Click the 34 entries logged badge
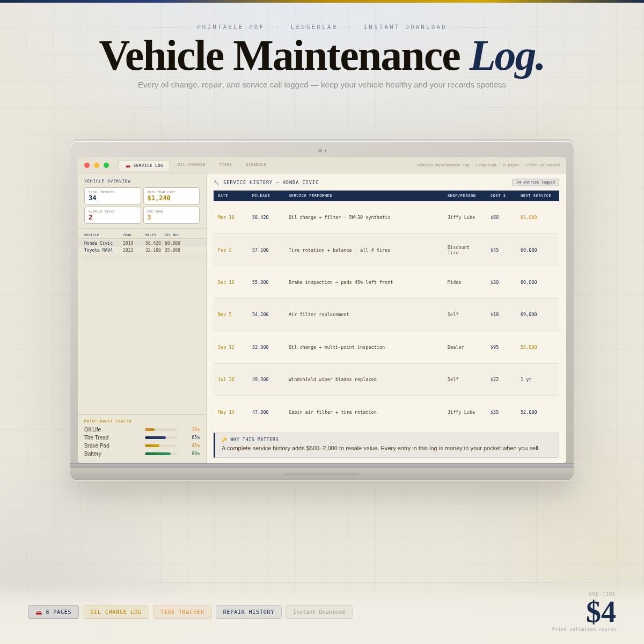The image size is (644, 644). pyautogui.click(x=536, y=182)
